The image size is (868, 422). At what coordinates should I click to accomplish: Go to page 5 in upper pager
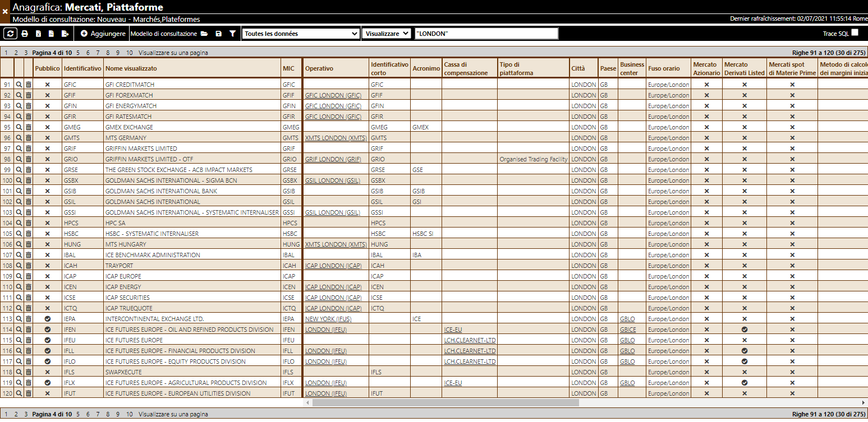coord(78,53)
